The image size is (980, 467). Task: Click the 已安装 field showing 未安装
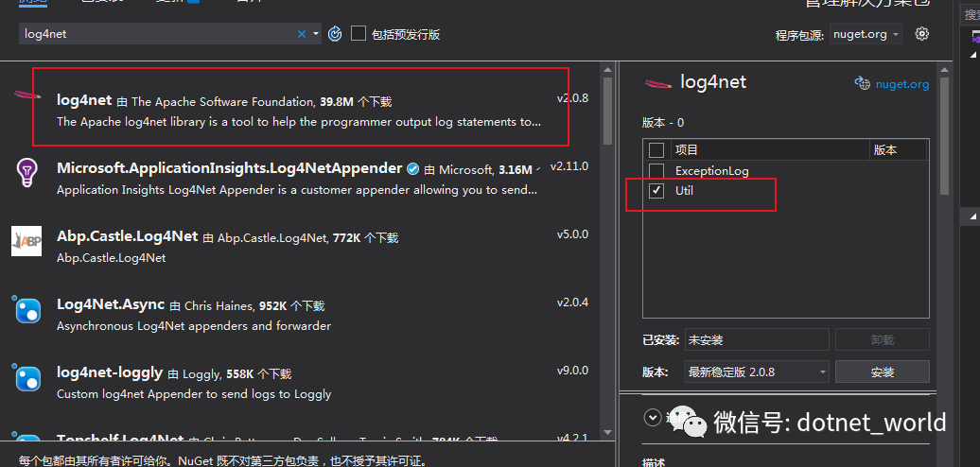757,339
